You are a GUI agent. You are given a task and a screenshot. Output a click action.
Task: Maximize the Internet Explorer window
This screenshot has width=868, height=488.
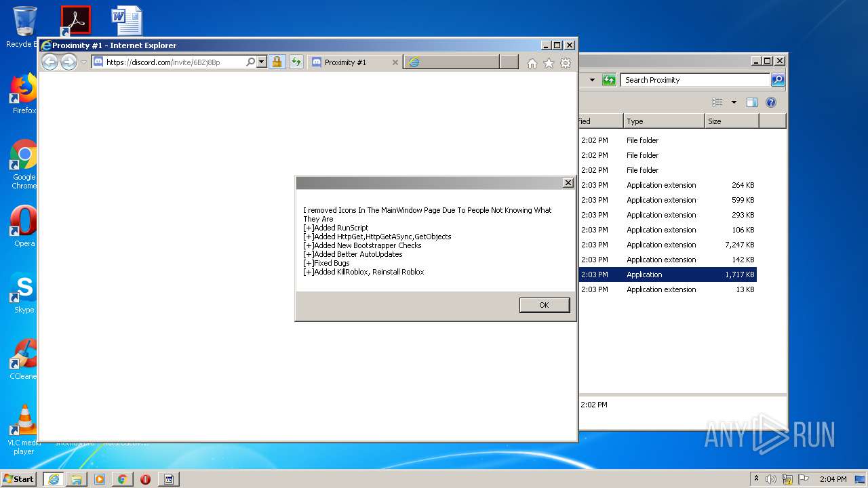click(x=557, y=45)
